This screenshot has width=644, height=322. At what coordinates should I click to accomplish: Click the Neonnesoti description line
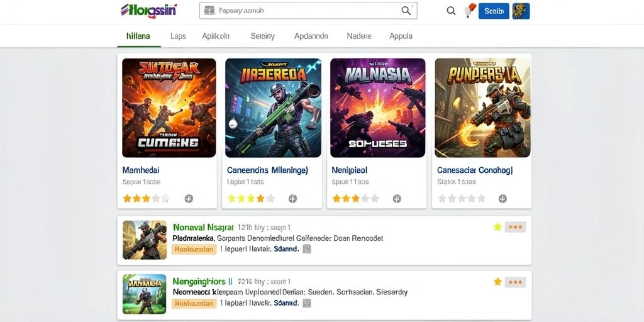point(290,292)
